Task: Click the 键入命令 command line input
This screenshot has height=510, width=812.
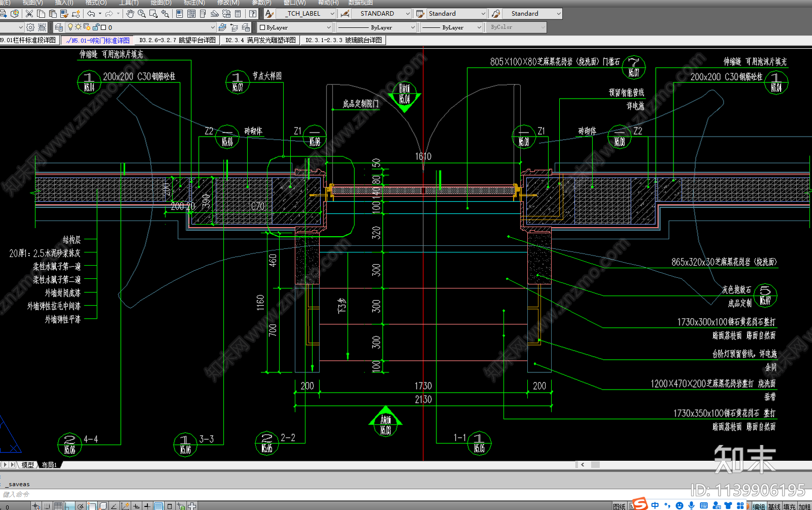Action: (406, 494)
